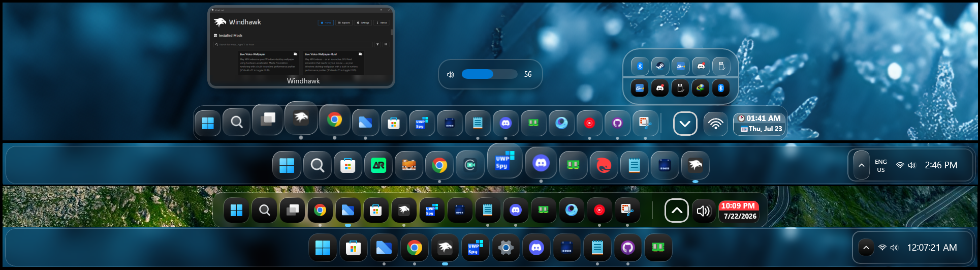The width and height of the screenshot is (980, 270).
Task: Click the Internet Download Manager tray icon
Action: pyautogui.click(x=701, y=88)
